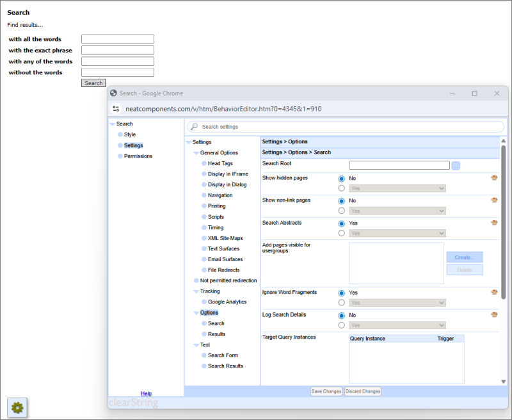Click the icon beside Ignore Word Fragments
This screenshot has height=420, width=512.
(x=494, y=292)
